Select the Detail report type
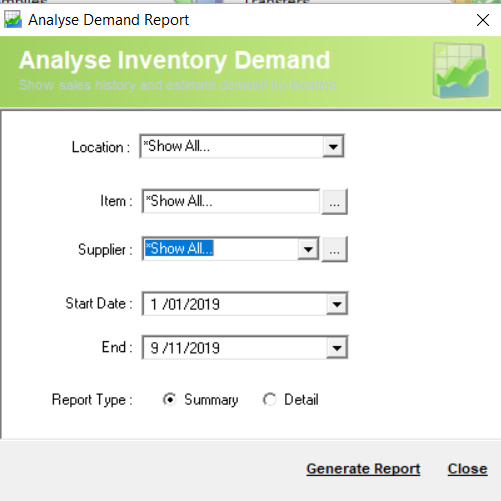The image size is (501, 501). click(x=269, y=399)
